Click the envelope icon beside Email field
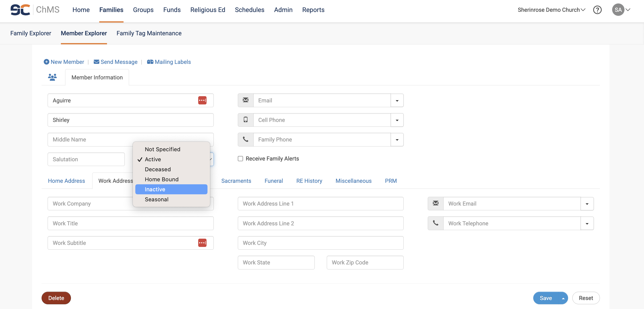The width and height of the screenshot is (644, 309). click(x=246, y=100)
